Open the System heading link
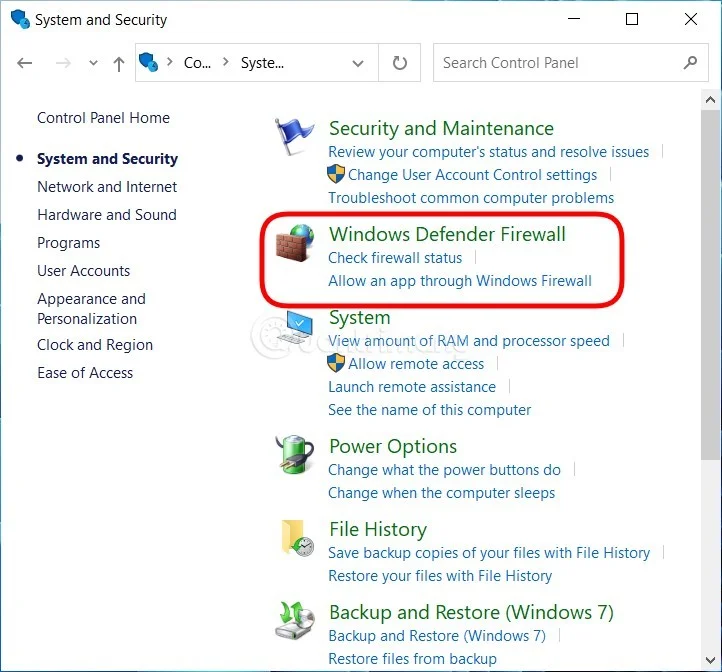 coord(360,318)
